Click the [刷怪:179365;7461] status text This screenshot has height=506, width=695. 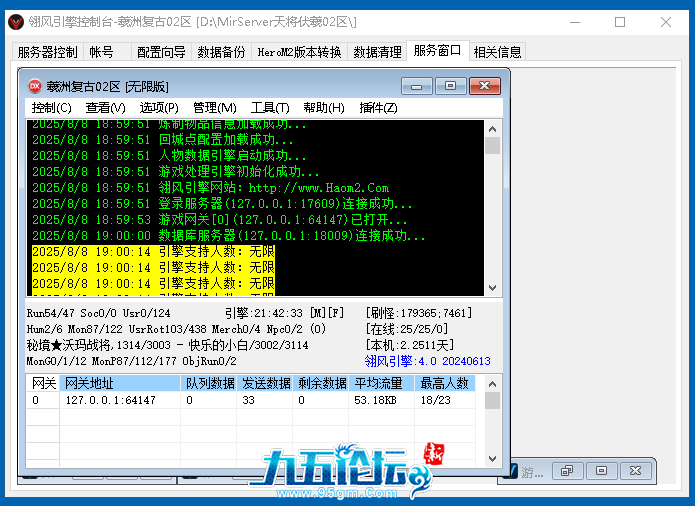[419, 313]
